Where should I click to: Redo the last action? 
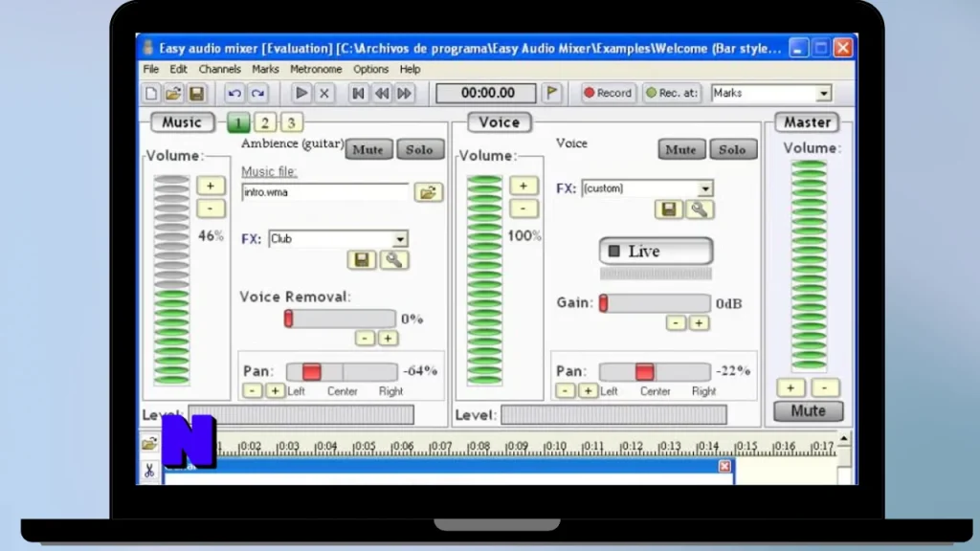coord(257,93)
